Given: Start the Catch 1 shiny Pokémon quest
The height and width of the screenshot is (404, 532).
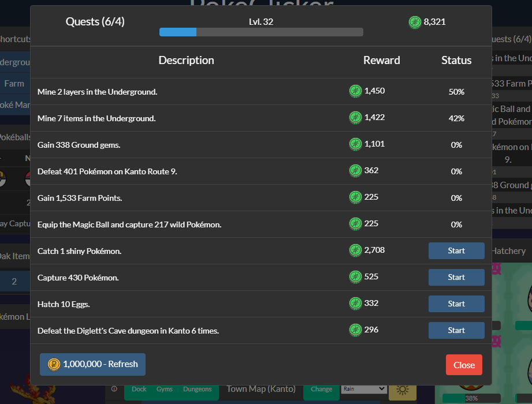Looking at the screenshot, I should 456,251.
